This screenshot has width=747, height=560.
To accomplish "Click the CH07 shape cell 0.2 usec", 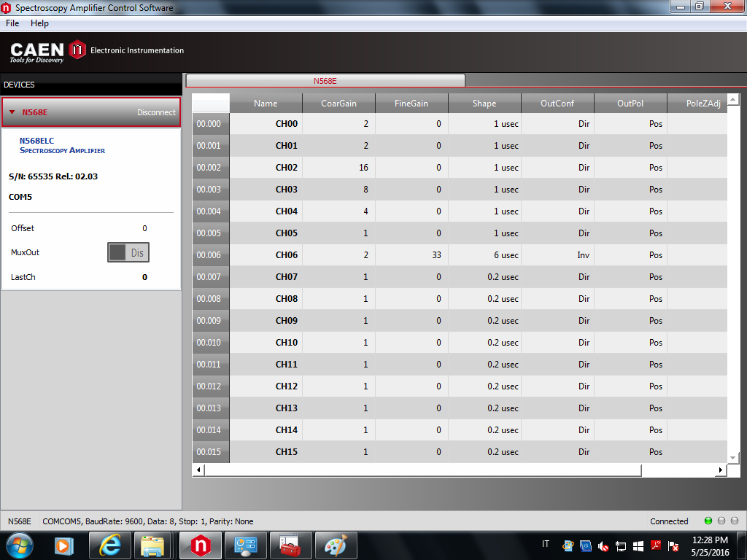I will click(484, 277).
